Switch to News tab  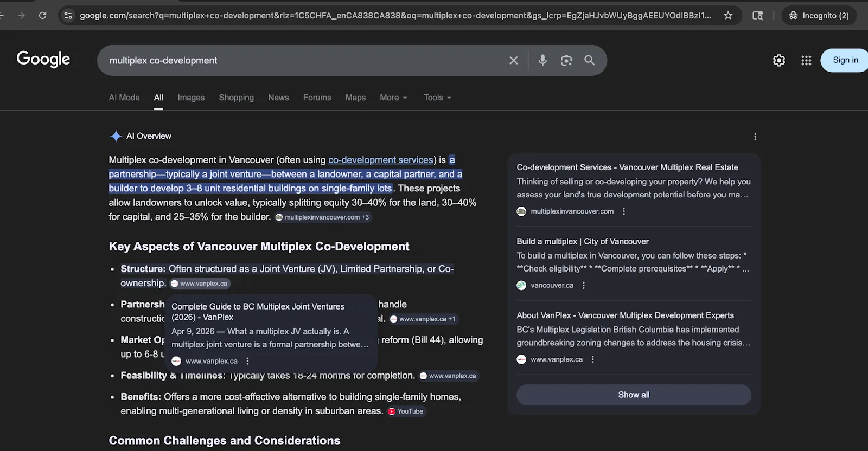coord(278,98)
